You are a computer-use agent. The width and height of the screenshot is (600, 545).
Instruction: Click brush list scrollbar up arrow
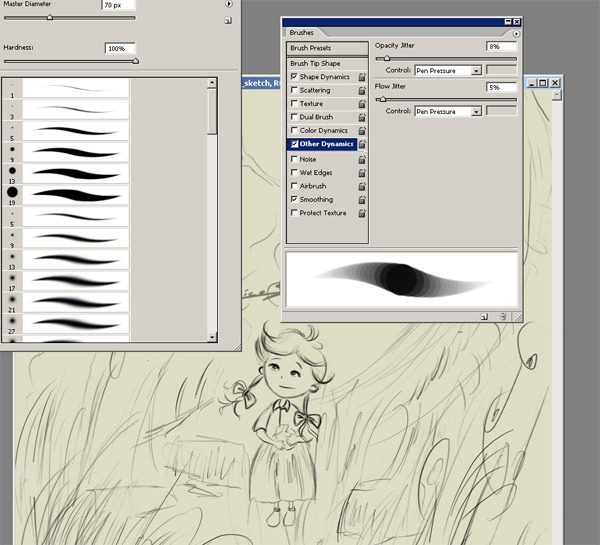coord(212,83)
